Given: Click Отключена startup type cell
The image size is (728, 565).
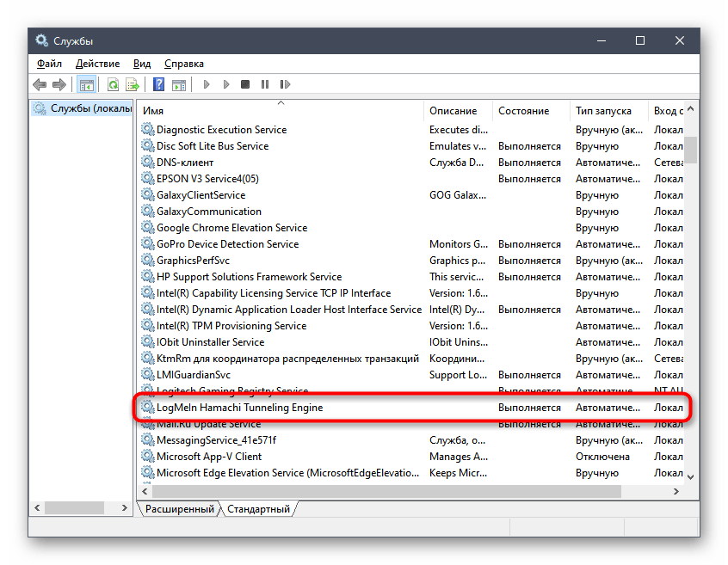Looking at the screenshot, I should (x=602, y=456).
